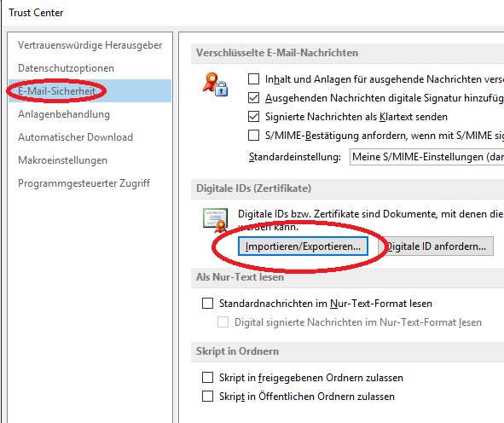504x423 pixels.
Task: Enable 'Inhalt und Anlagen' encryption checkbox
Action: click(253, 78)
